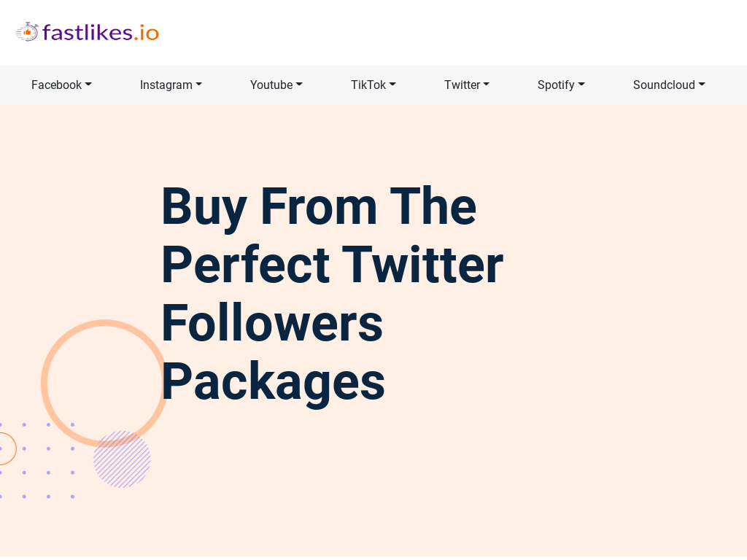Select the Youtube menu item
Viewport: 747px width, 560px height.
[276, 85]
